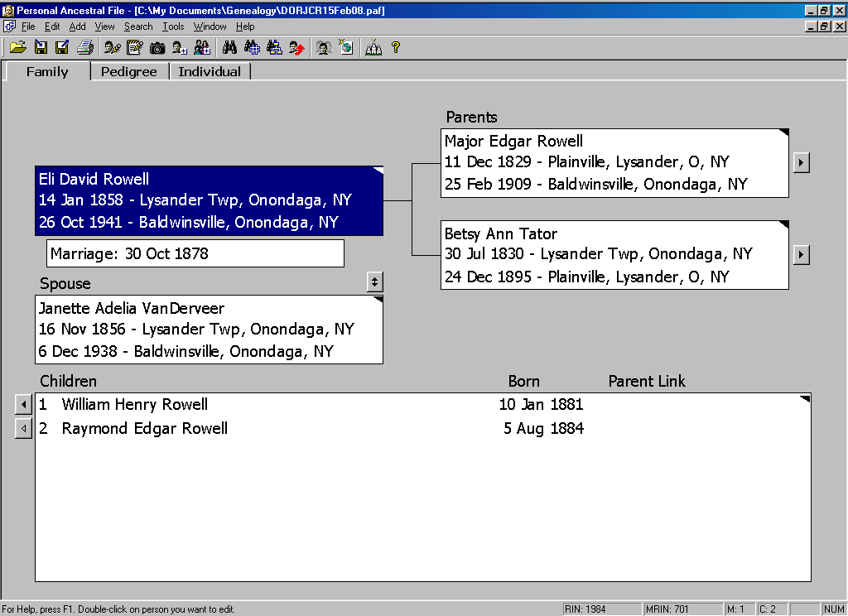The height and width of the screenshot is (616, 848).
Task: Click RIN: 1984 in status bar
Action: point(601,609)
